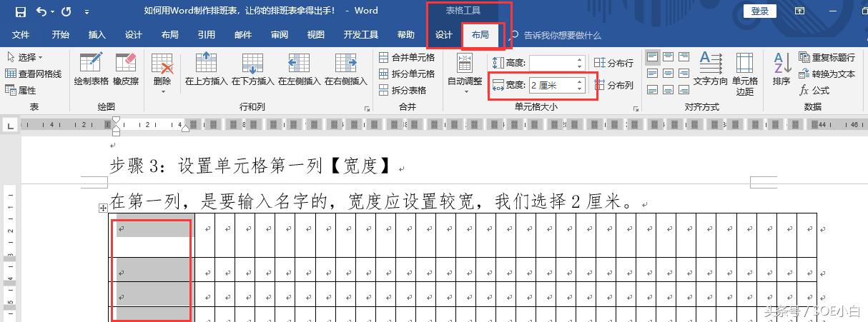Screen dimensions: 868x322
Task: Click the heading 步骤 3:设置单元格第一列【宽度】
Action: [x=252, y=166]
